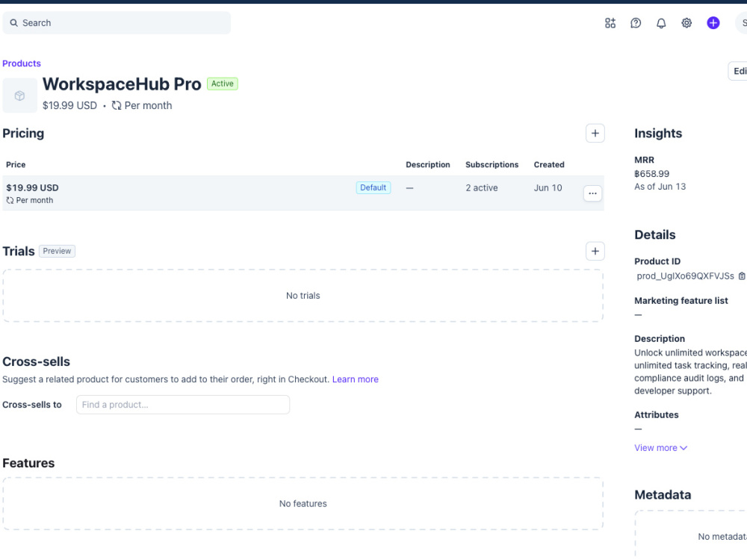
Task: Open settings gear icon
Action: [686, 23]
